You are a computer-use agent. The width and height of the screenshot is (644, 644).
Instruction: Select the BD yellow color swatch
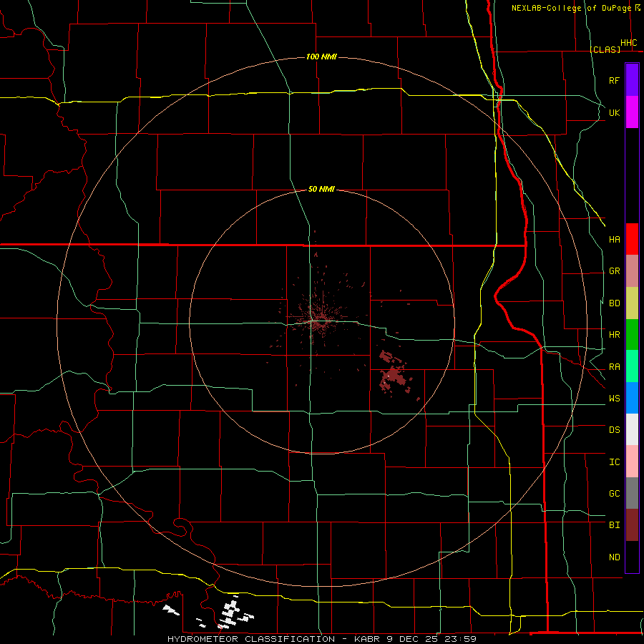pos(632,303)
